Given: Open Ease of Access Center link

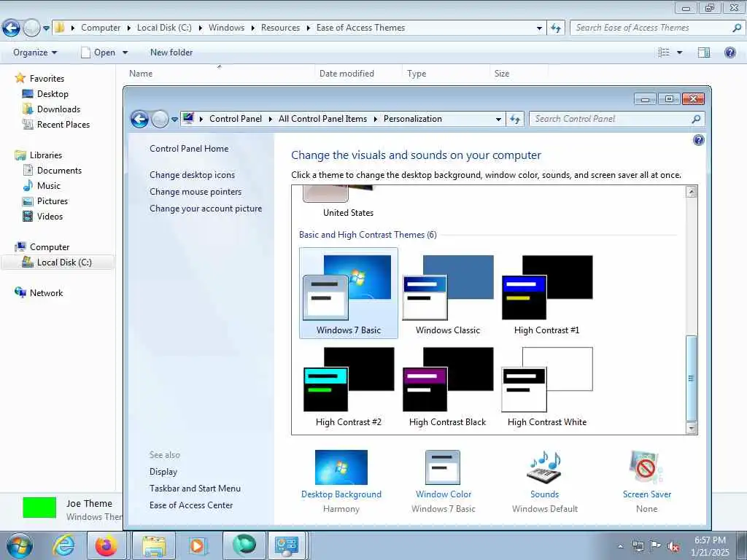Looking at the screenshot, I should pyautogui.click(x=191, y=505).
